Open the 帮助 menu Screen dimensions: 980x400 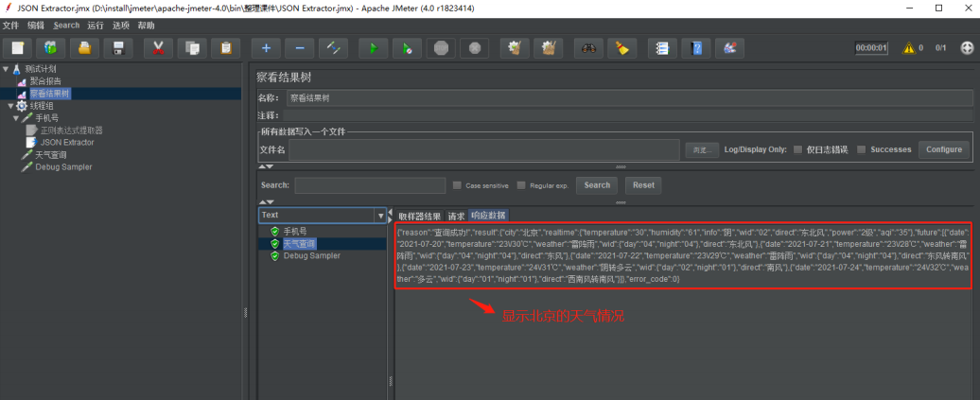click(x=146, y=26)
